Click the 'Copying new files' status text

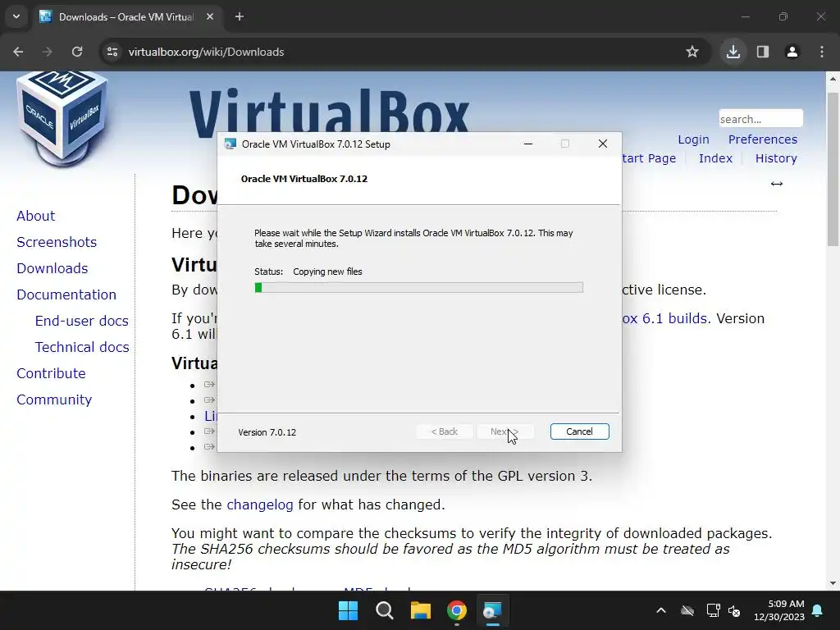point(327,272)
